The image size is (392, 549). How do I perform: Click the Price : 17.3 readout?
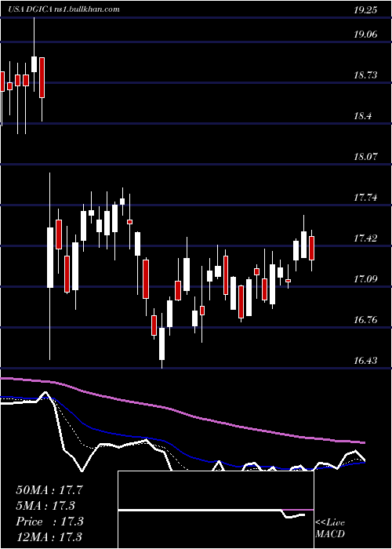pyautogui.click(x=49, y=522)
